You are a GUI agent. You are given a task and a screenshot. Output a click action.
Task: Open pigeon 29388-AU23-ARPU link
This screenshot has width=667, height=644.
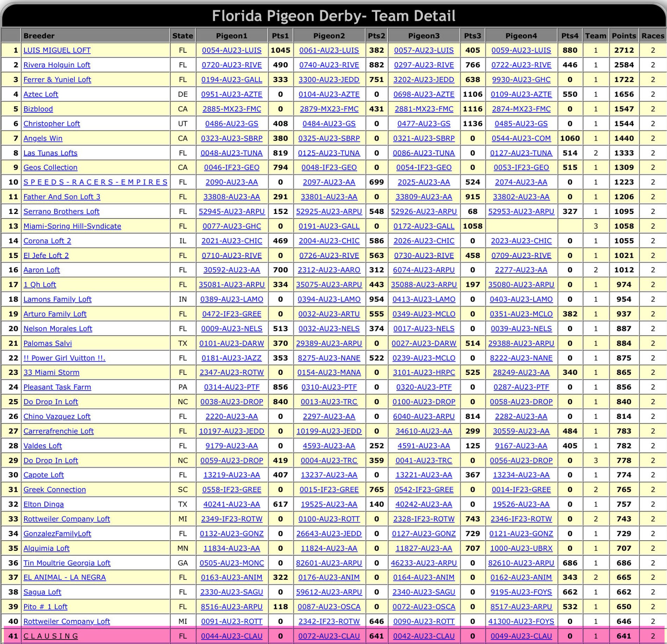(x=521, y=343)
